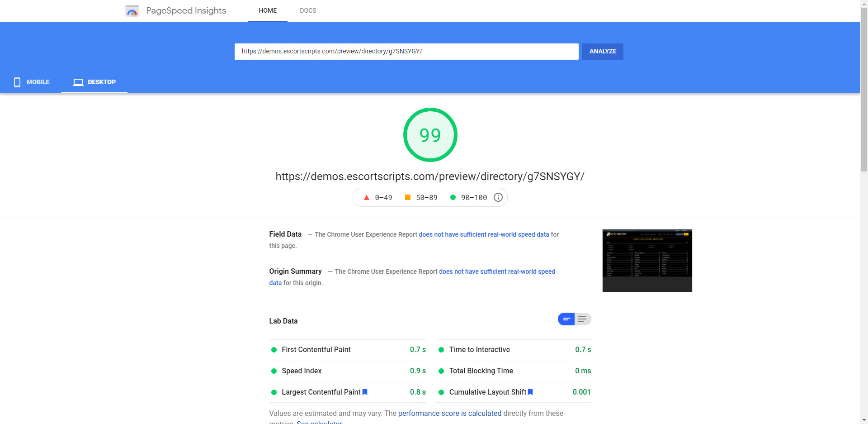
Task: Click the 0.001 layout shift value
Action: tap(581, 392)
